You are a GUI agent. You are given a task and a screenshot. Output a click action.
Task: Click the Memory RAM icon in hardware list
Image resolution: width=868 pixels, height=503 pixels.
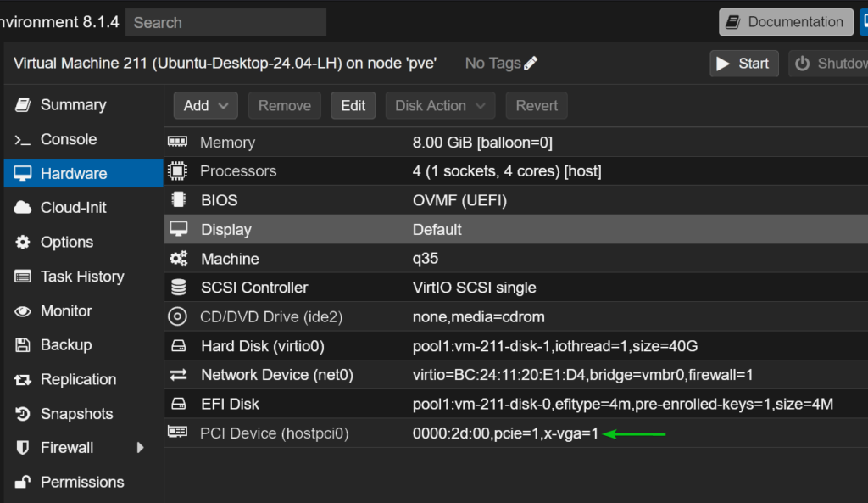click(178, 142)
